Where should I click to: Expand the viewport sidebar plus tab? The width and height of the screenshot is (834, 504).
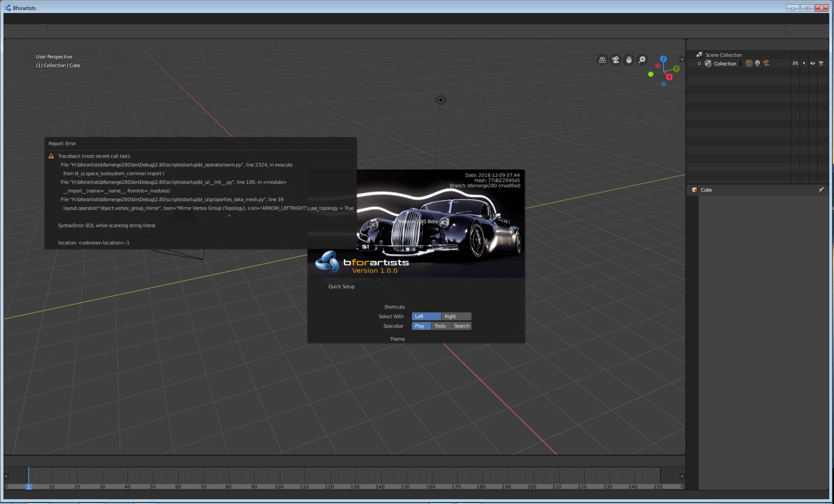coord(682,59)
